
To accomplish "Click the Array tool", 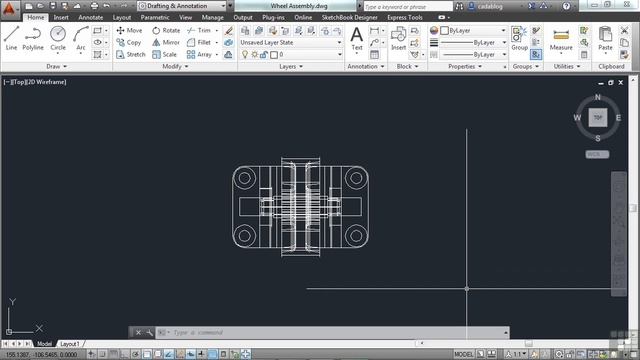I will click(x=199, y=54).
